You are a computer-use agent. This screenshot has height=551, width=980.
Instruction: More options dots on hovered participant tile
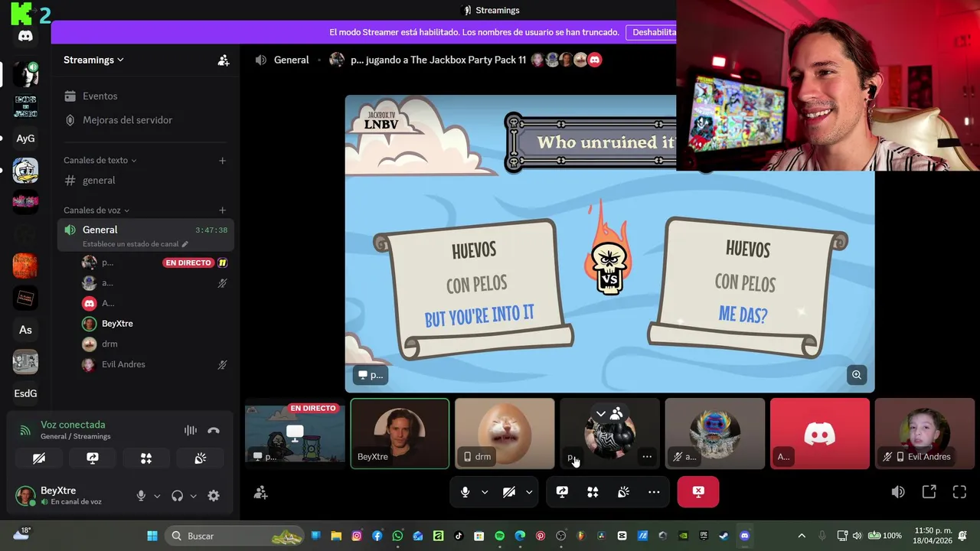pos(647,457)
